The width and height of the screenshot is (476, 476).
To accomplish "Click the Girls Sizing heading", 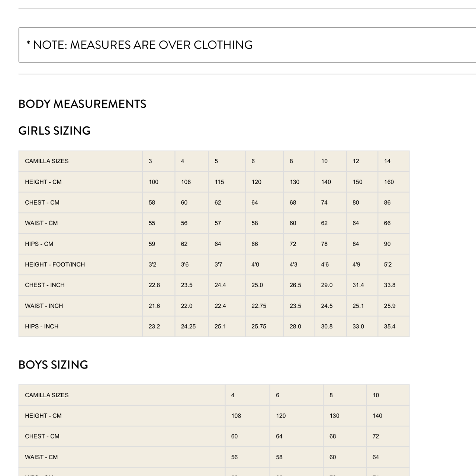I will click(x=54, y=131).
